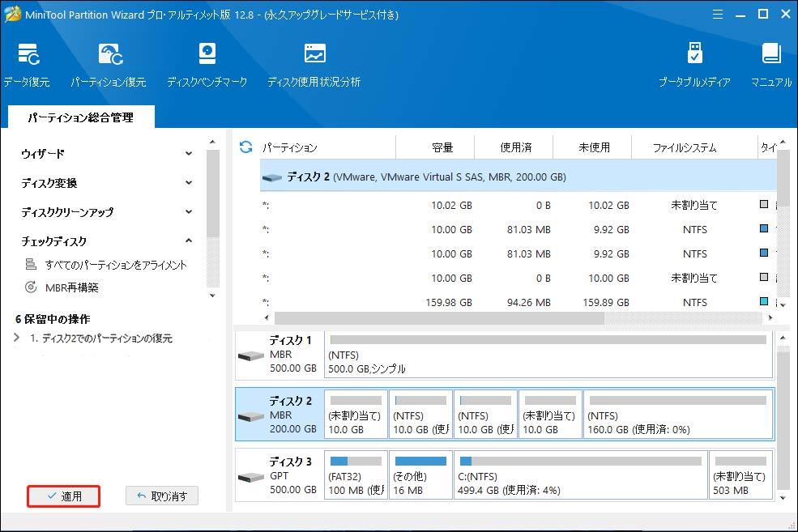Check the box for the 10.00 GB NTFS row
Image resolution: width=798 pixels, height=532 pixels.
tap(763, 229)
